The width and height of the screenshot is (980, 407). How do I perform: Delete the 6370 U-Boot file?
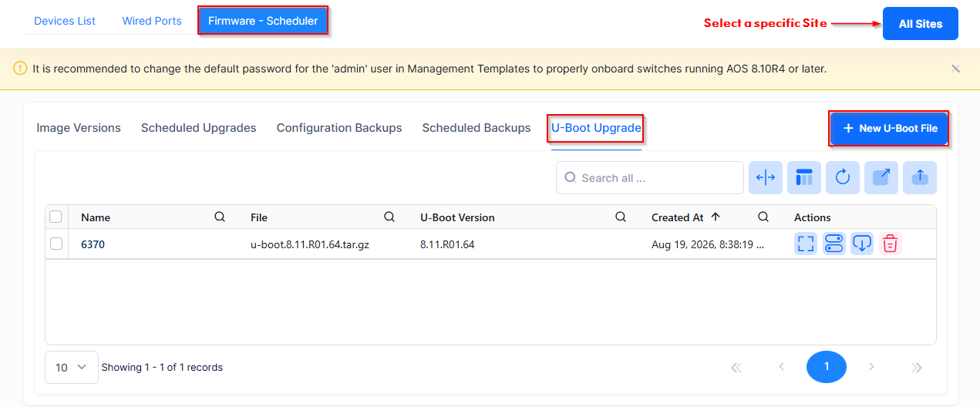[891, 244]
